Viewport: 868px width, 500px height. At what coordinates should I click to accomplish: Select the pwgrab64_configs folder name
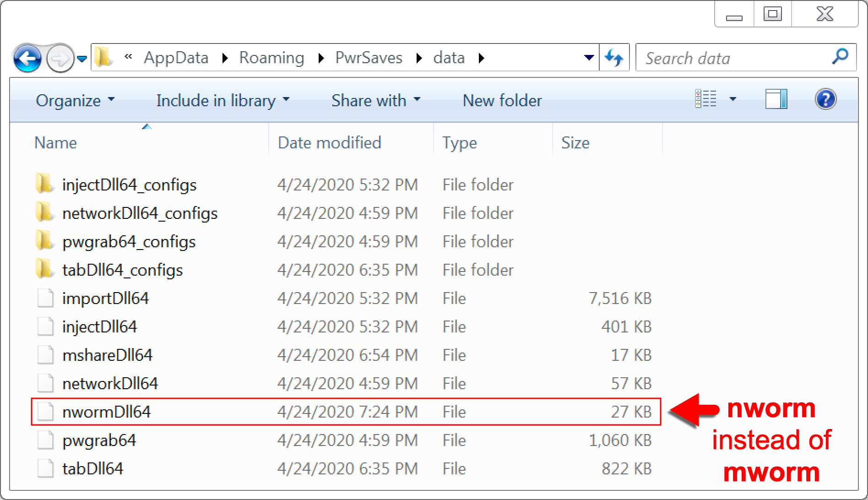point(129,242)
